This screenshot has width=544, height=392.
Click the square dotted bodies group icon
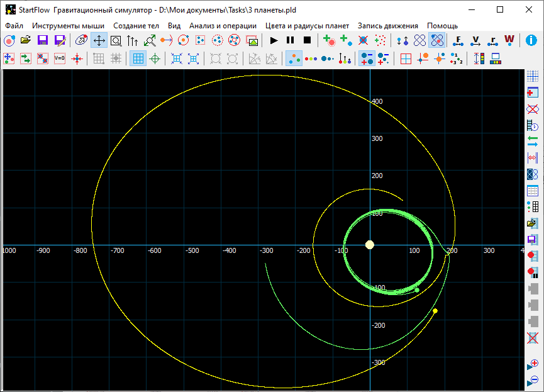tap(201, 41)
